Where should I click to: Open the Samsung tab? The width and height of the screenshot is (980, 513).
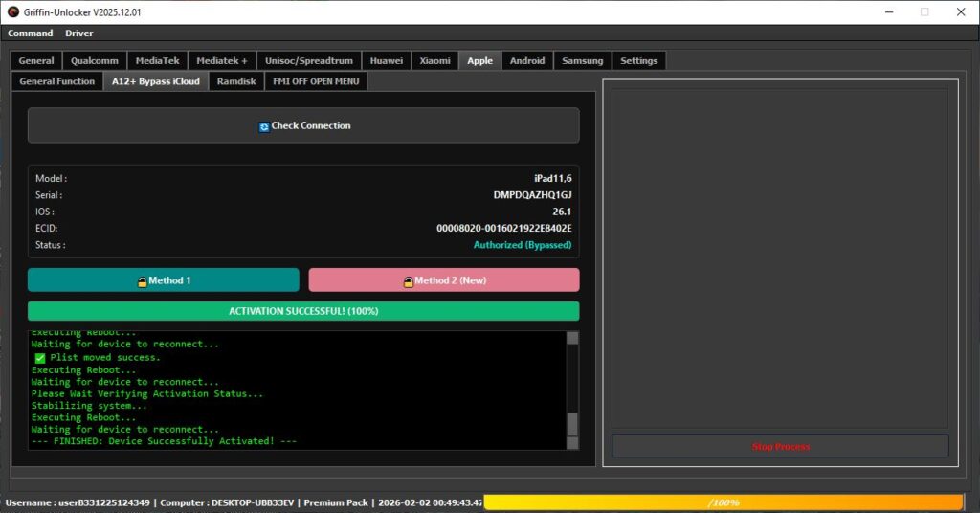(583, 60)
